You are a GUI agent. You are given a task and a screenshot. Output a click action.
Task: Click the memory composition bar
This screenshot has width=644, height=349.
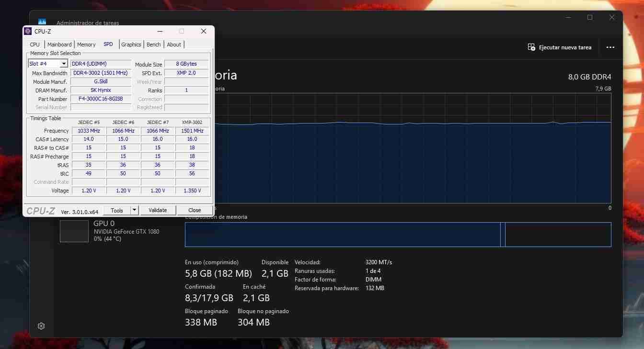pos(398,235)
